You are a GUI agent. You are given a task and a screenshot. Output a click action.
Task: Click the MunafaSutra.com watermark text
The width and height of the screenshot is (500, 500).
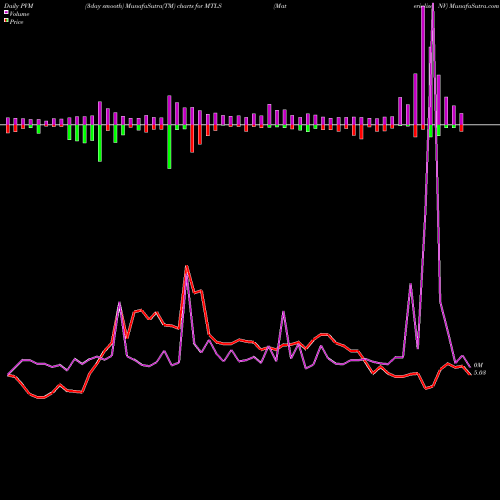[474, 6]
